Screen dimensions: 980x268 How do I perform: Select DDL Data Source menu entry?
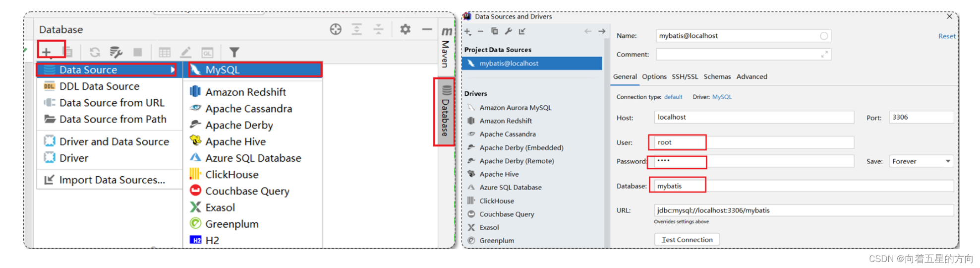point(110,86)
